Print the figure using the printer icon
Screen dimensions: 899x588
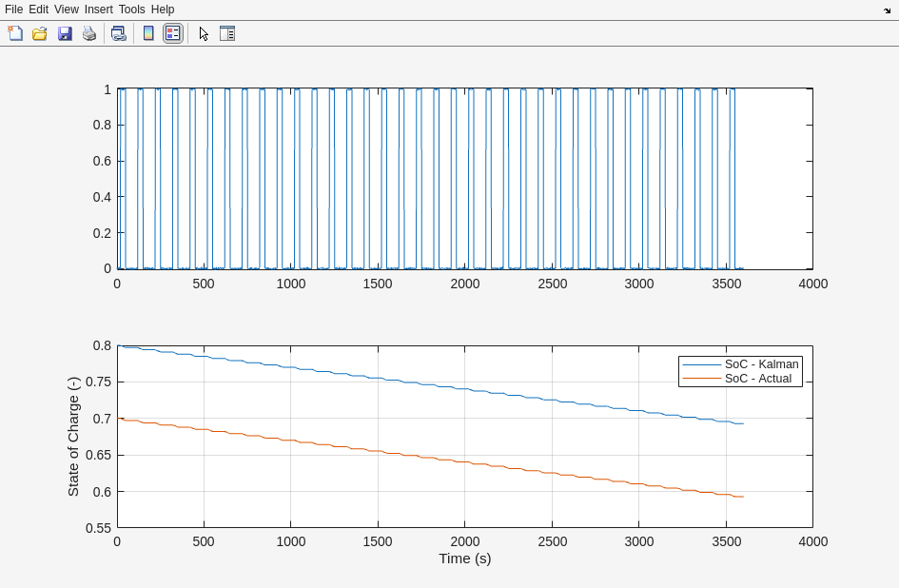tap(89, 33)
